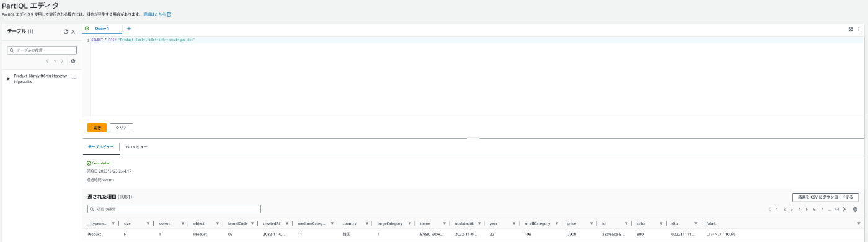Select the price cell 7900
Screen dimensions: 868x242
(572, 235)
